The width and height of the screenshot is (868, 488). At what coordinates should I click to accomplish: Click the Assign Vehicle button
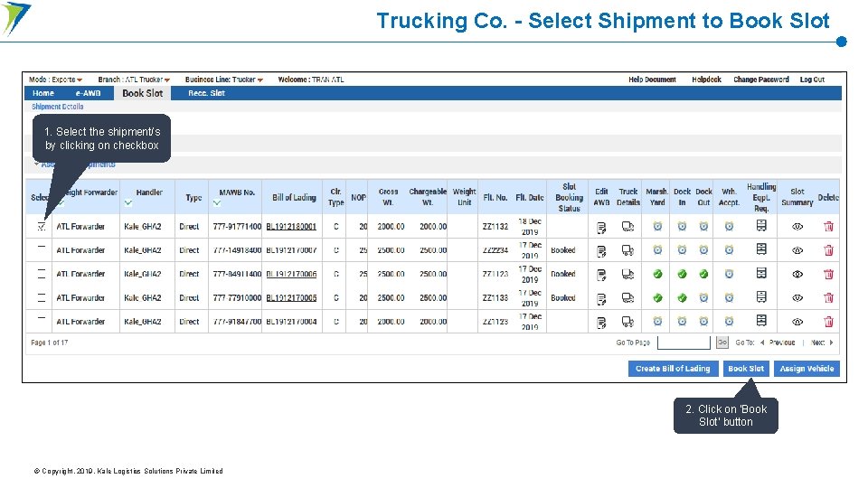(x=807, y=369)
